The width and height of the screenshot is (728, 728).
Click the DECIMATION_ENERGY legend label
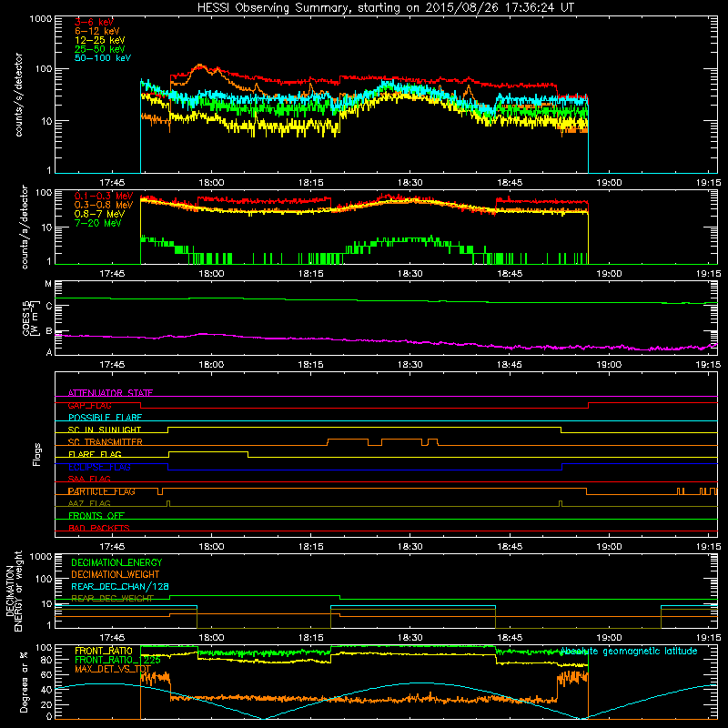[x=116, y=562]
